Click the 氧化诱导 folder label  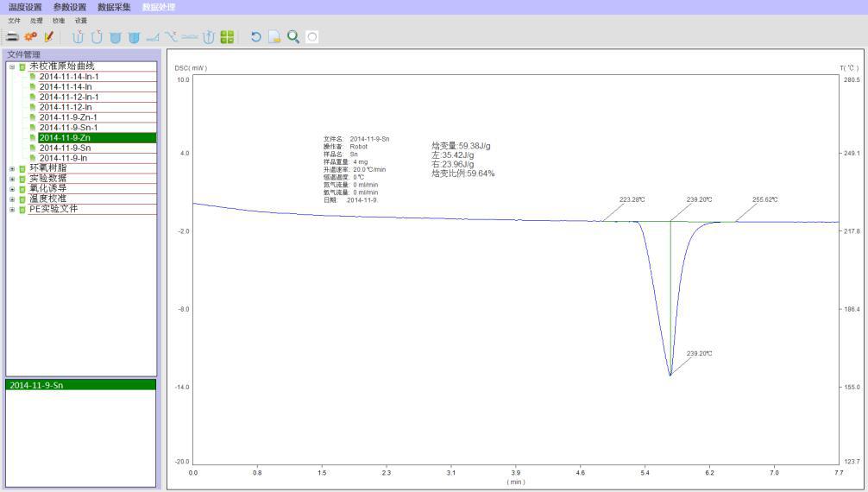click(x=47, y=188)
